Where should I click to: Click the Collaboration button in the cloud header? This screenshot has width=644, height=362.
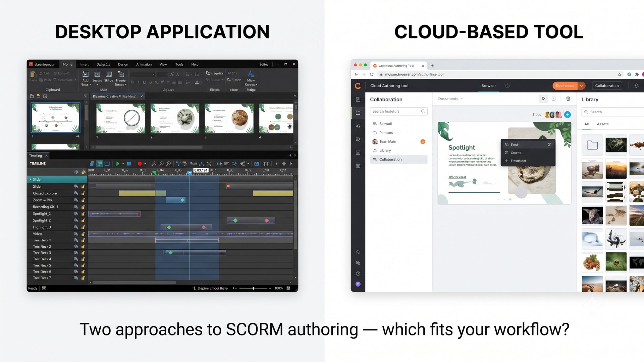[x=607, y=86]
